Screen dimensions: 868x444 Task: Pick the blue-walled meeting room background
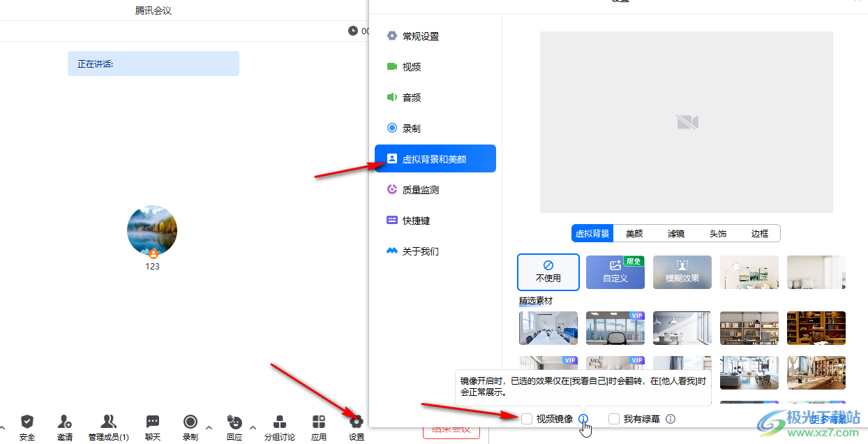click(548, 328)
